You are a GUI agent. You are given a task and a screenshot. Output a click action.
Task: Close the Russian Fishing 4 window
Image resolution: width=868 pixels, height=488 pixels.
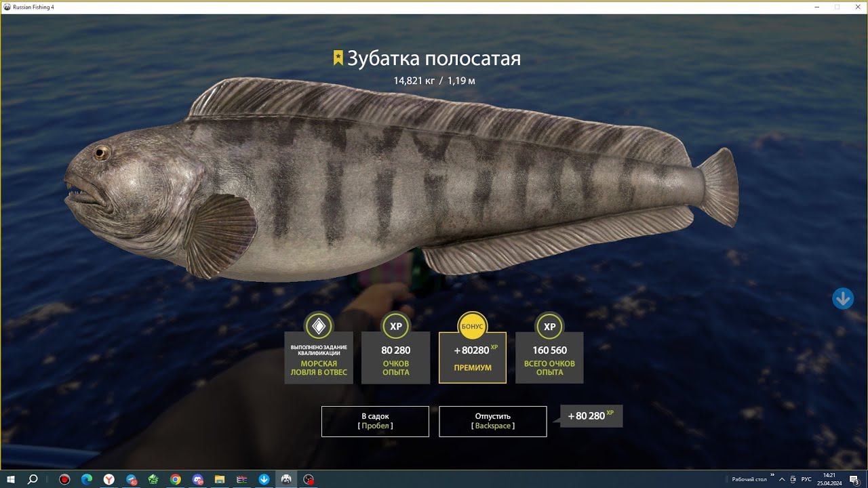point(857,7)
